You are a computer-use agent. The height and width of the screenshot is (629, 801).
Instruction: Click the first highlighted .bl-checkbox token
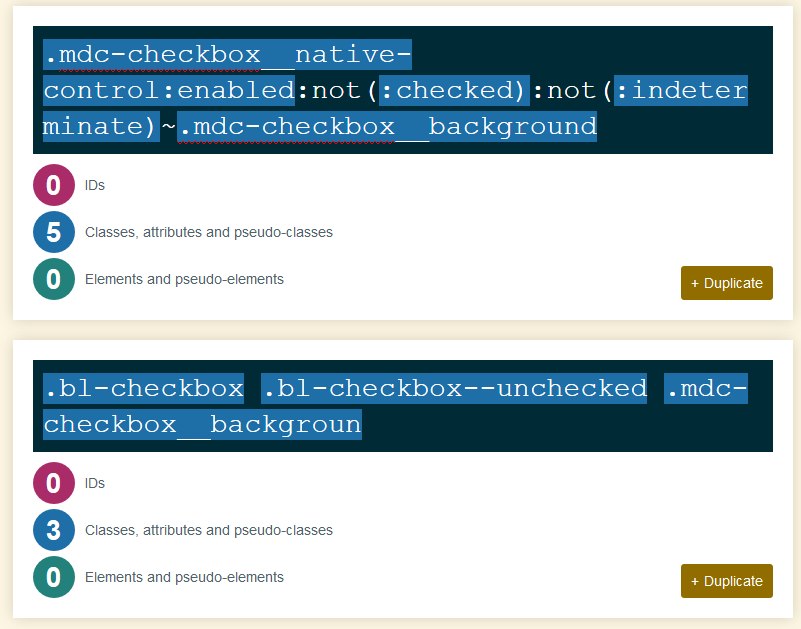pyautogui.click(x=144, y=388)
